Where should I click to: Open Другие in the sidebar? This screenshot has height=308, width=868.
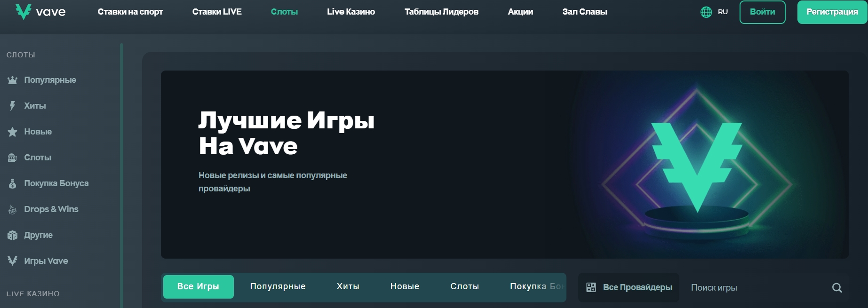[x=38, y=235]
